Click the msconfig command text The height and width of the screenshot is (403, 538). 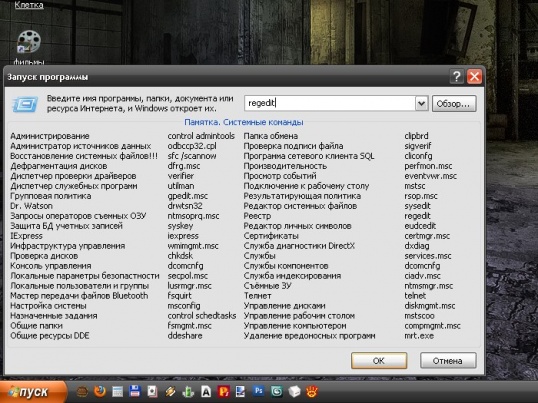click(x=184, y=306)
